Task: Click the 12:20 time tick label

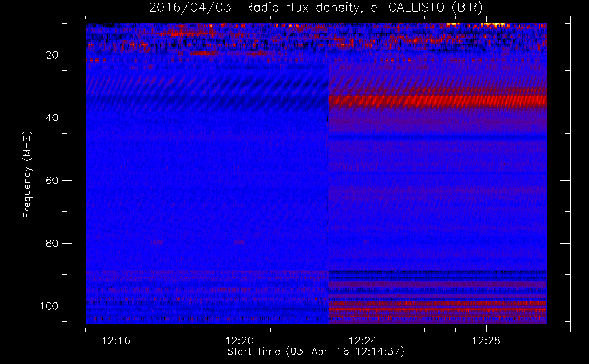Action: click(240, 341)
